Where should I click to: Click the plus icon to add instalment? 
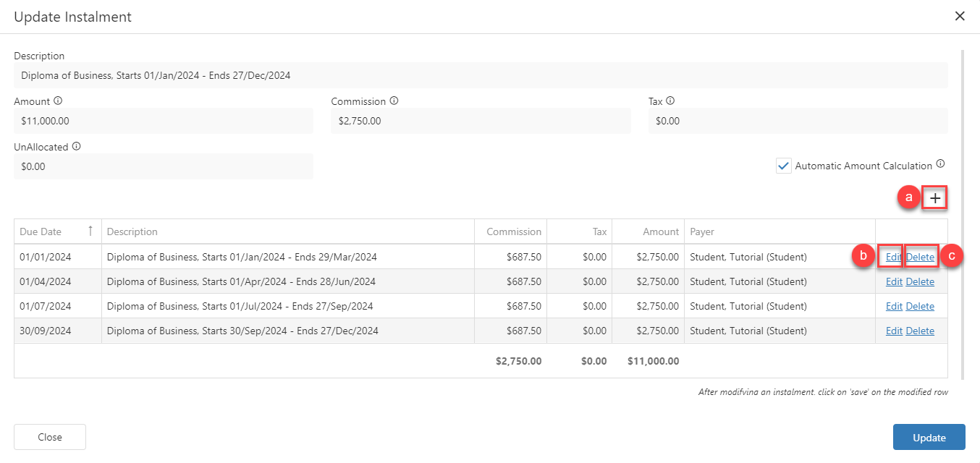935,198
